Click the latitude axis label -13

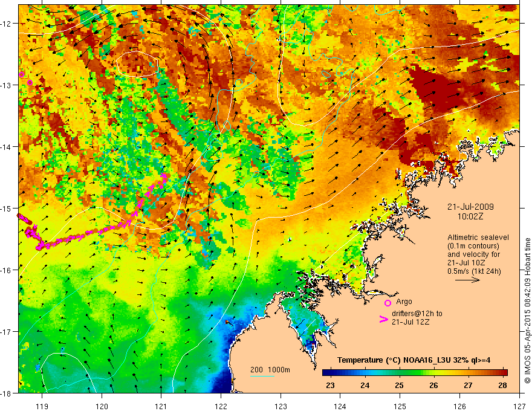[7, 85]
